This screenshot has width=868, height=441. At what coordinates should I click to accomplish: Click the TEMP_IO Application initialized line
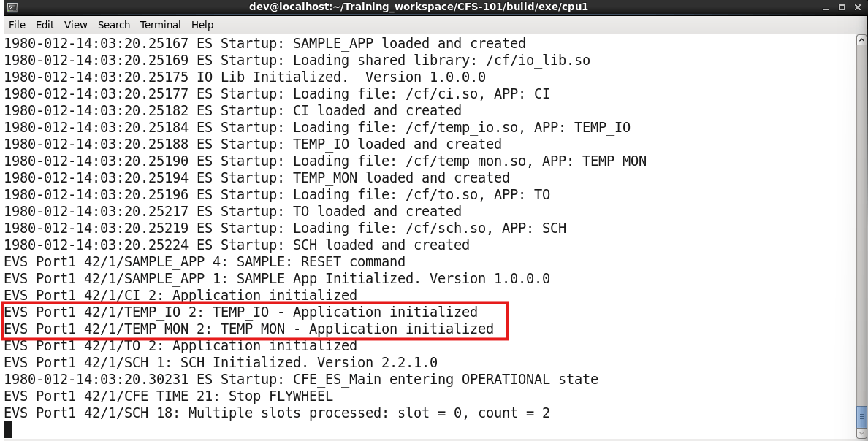241,312
